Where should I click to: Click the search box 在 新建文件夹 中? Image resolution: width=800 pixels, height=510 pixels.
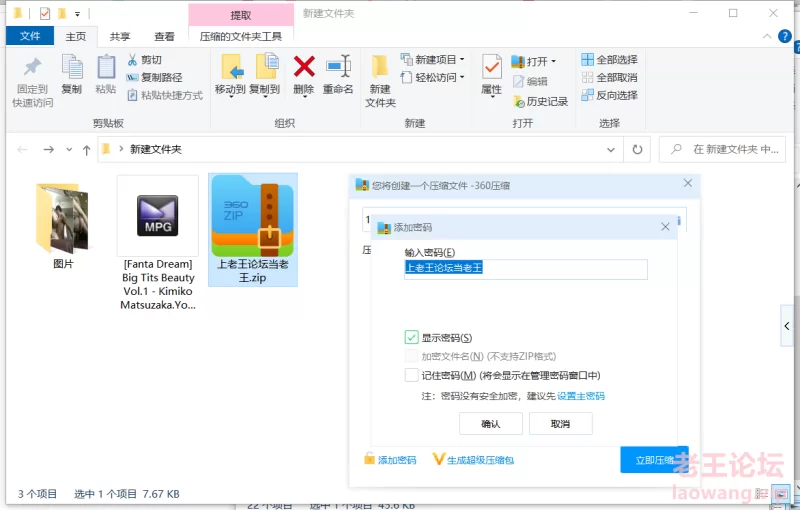[722, 149]
